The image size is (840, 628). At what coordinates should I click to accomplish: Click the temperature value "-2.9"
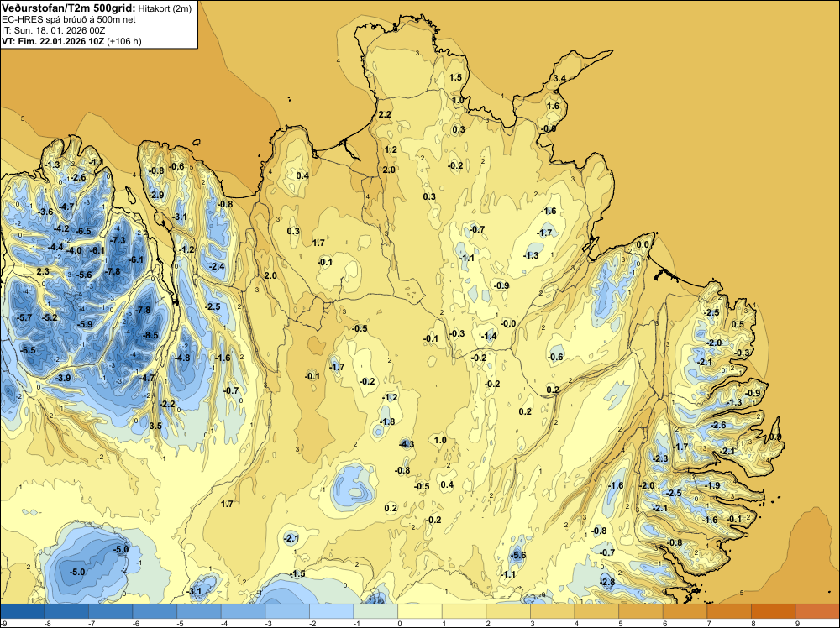pos(156,195)
